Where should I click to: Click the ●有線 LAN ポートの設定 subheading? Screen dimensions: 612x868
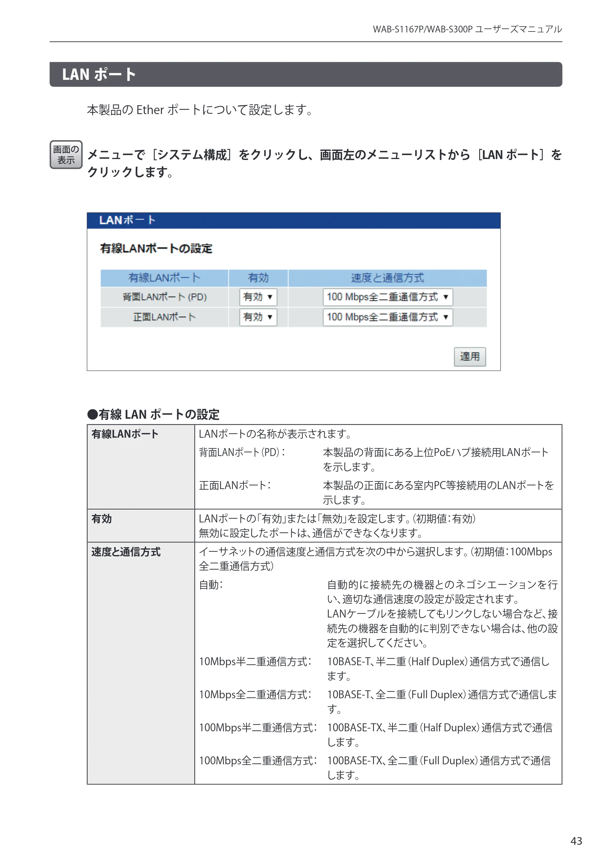[153, 414]
